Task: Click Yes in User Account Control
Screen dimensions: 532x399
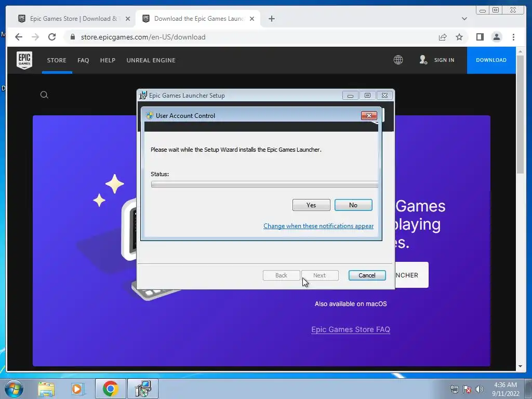Action: [x=311, y=205]
